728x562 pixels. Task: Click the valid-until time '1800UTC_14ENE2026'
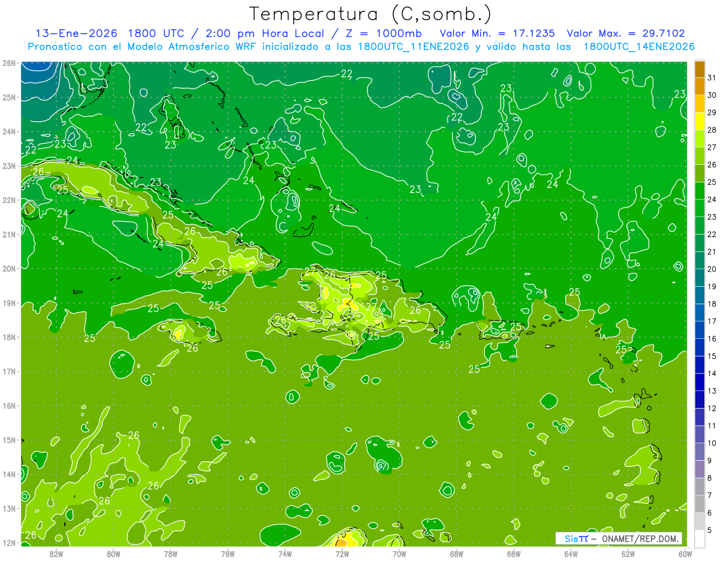click(x=639, y=47)
